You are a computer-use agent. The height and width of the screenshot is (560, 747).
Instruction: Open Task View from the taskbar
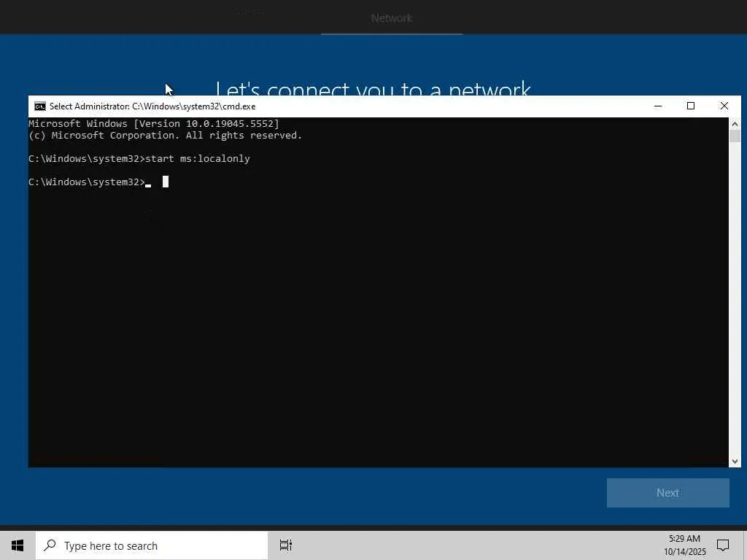click(286, 545)
